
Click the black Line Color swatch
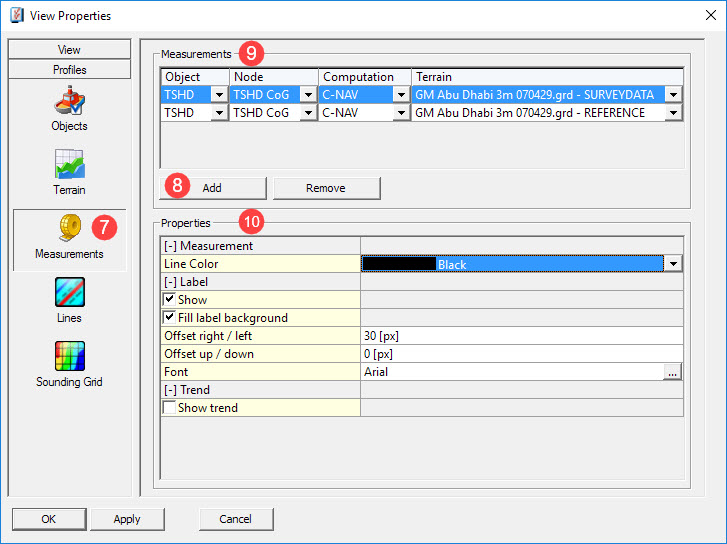pyautogui.click(x=399, y=264)
